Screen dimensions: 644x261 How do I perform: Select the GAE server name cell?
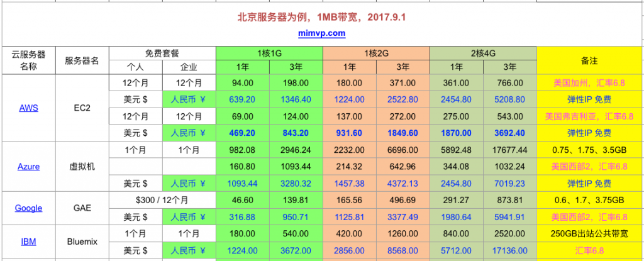coord(82,208)
